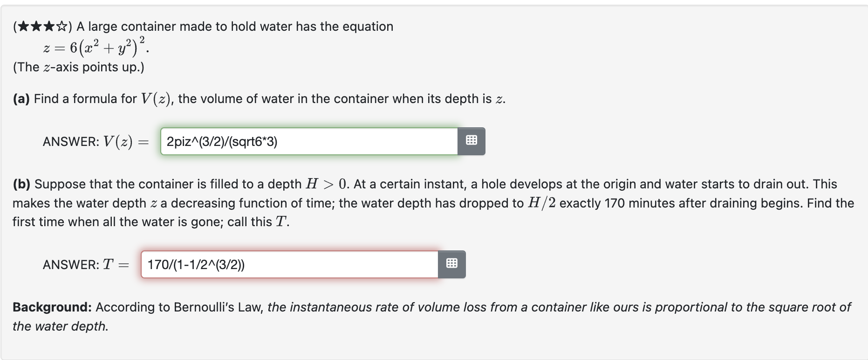Click the keypad icon beside the V(z) answer
This screenshot has width=868, height=360.
(471, 141)
